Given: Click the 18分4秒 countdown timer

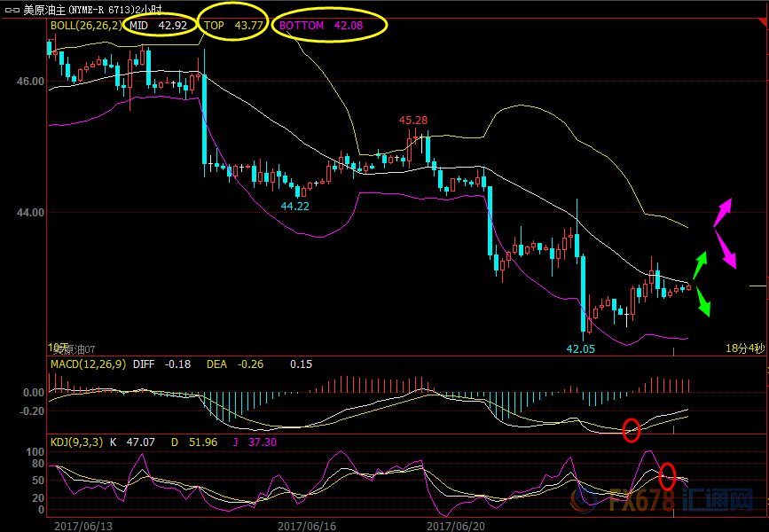Looking at the screenshot, I should click(x=744, y=348).
